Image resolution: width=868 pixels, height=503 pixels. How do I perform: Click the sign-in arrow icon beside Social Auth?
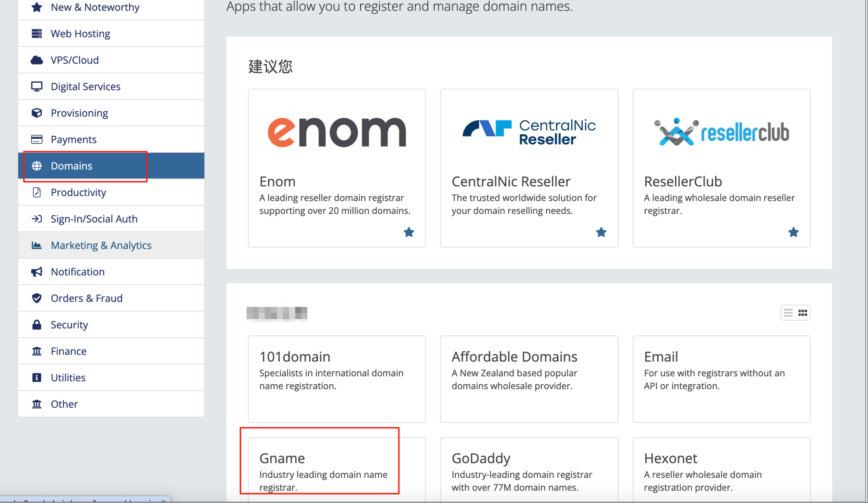pos(36,219)
